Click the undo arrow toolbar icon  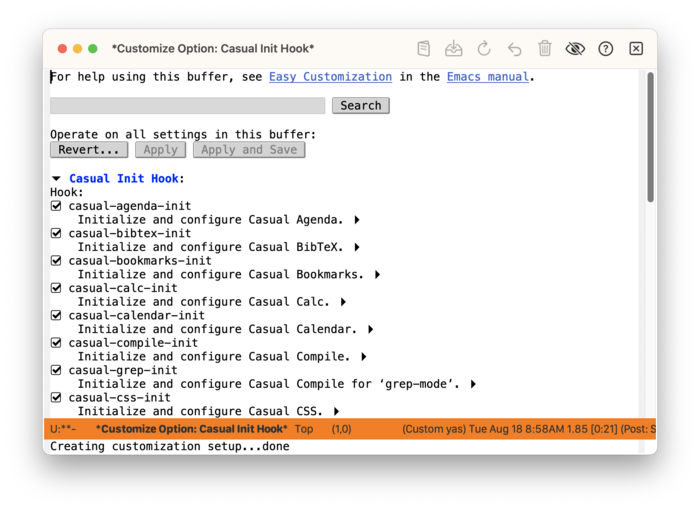tap(514, 48)
